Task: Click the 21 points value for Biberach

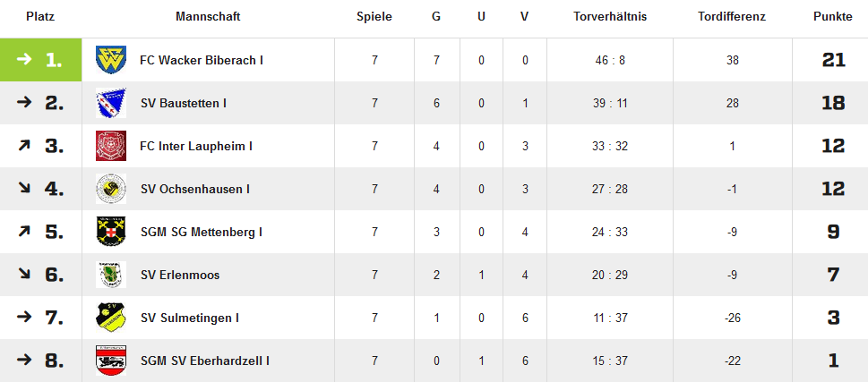Action: tap(834, 60)
